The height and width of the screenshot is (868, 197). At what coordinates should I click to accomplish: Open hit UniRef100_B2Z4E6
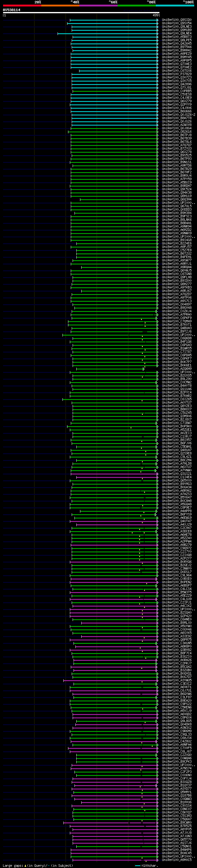(x=177, y=243)
